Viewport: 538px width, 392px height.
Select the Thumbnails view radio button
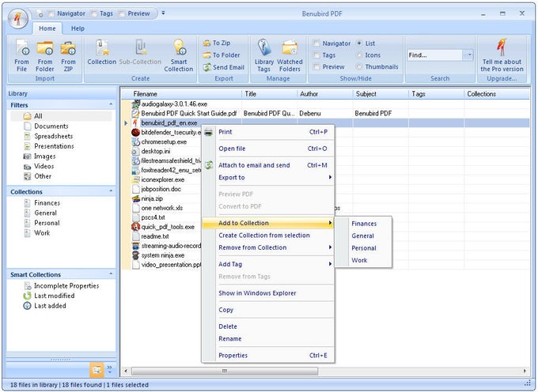click(361, 67)
